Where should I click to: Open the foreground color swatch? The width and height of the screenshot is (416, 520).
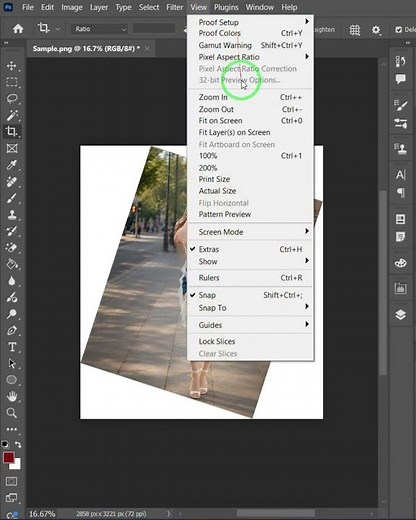tap(8, 457)
